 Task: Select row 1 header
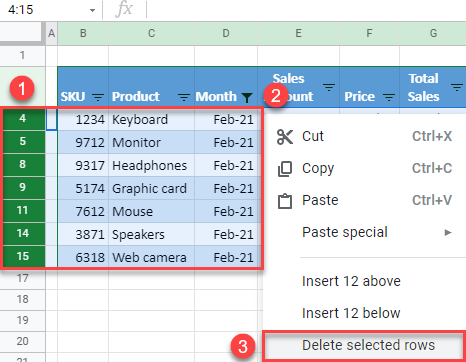coord(22,55)
